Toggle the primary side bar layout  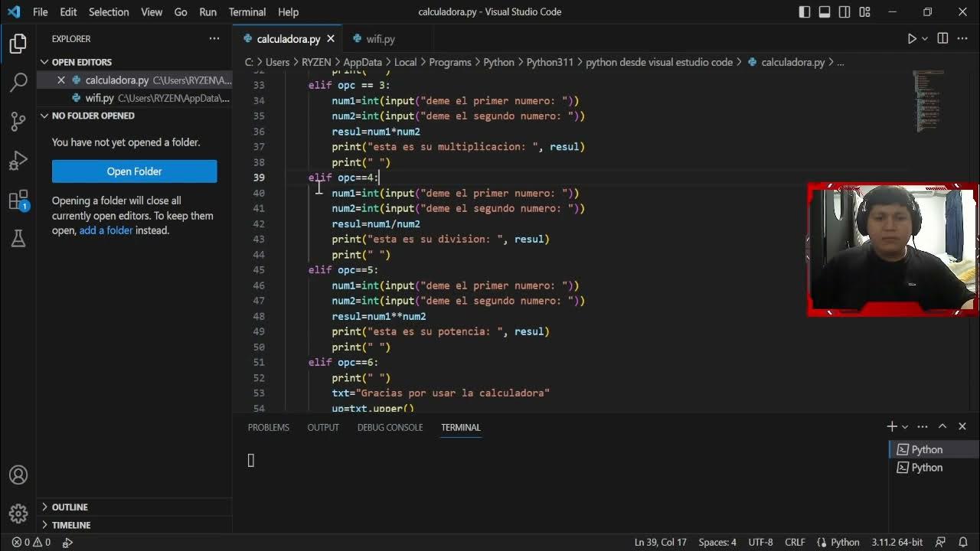pos(805,12)
